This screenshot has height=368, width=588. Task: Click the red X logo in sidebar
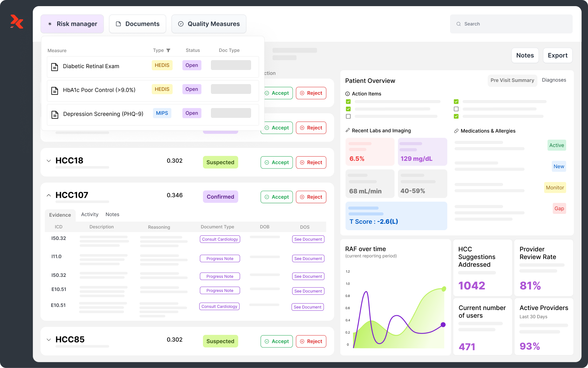(x=17, y=22)
